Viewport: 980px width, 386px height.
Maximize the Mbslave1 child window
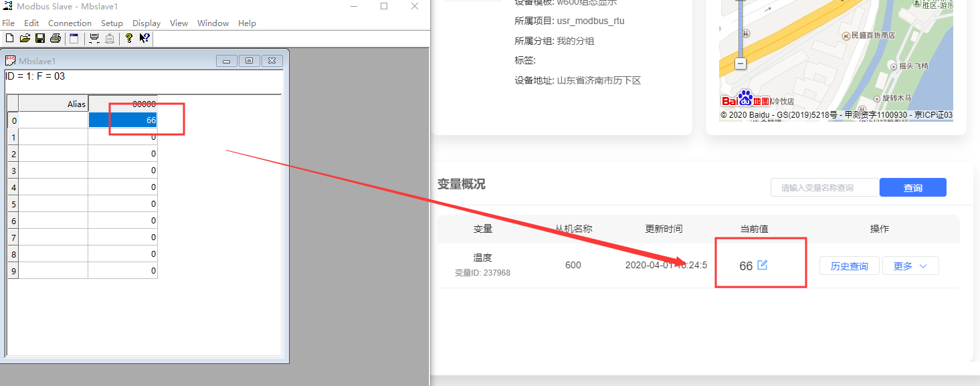point(249,61)
